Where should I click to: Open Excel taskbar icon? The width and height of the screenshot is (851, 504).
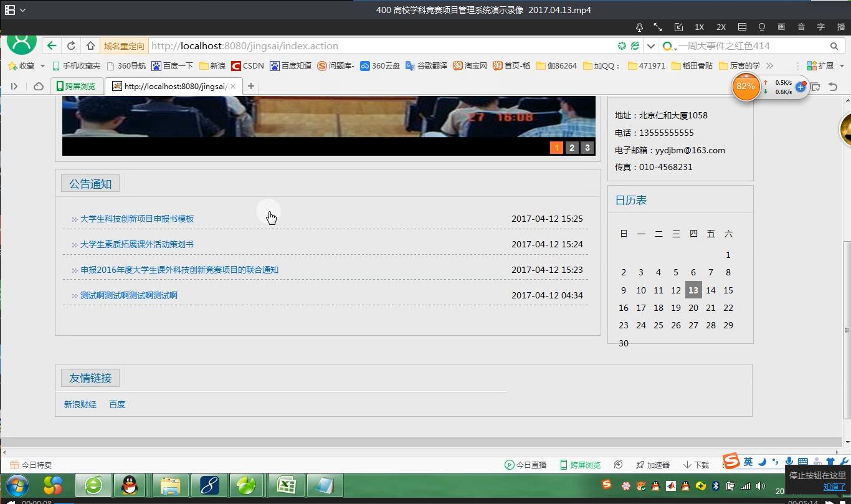click(286, 486)
